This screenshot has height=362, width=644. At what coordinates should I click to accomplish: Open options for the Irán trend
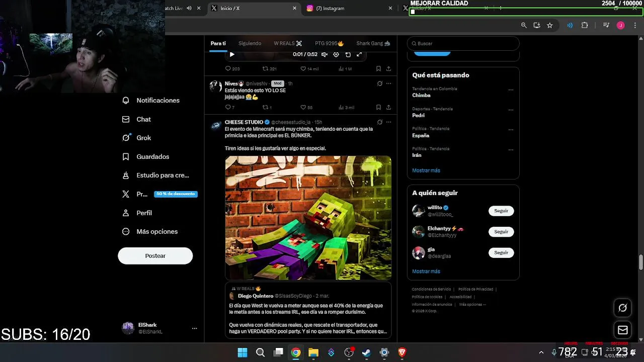(511, 150)
